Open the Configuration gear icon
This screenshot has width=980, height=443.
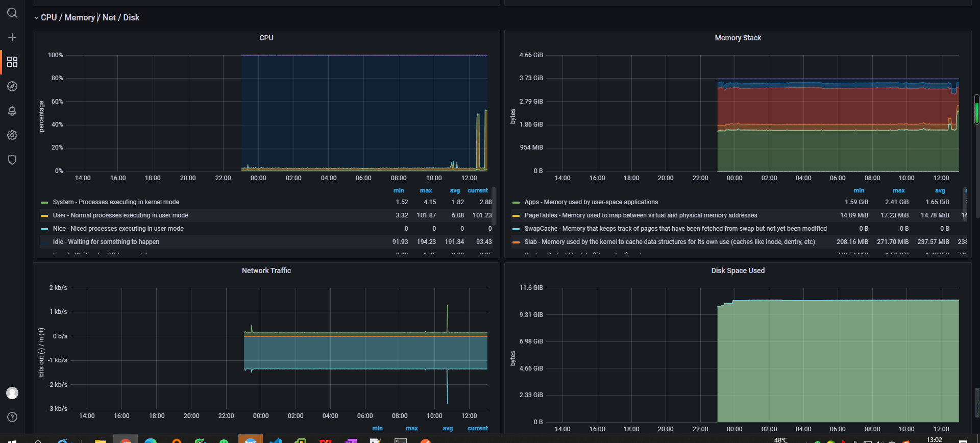12,135
